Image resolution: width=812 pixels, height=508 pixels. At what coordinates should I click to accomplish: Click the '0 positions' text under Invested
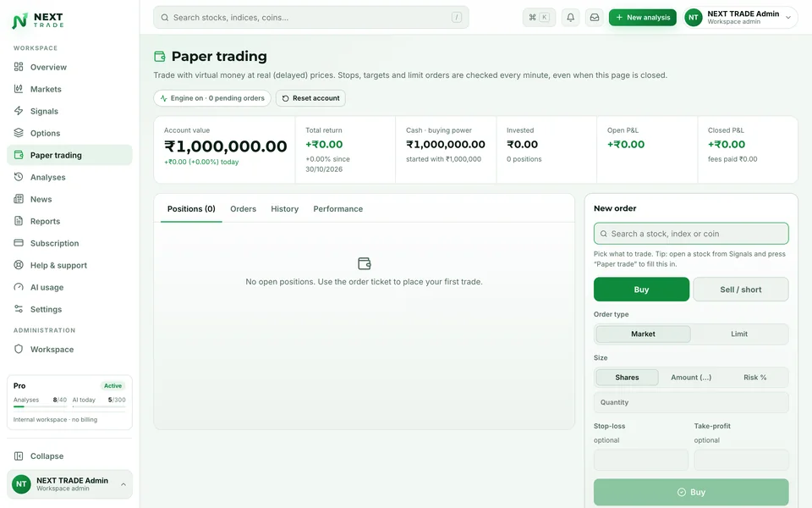pyautogui.click(x=524, y=159)
